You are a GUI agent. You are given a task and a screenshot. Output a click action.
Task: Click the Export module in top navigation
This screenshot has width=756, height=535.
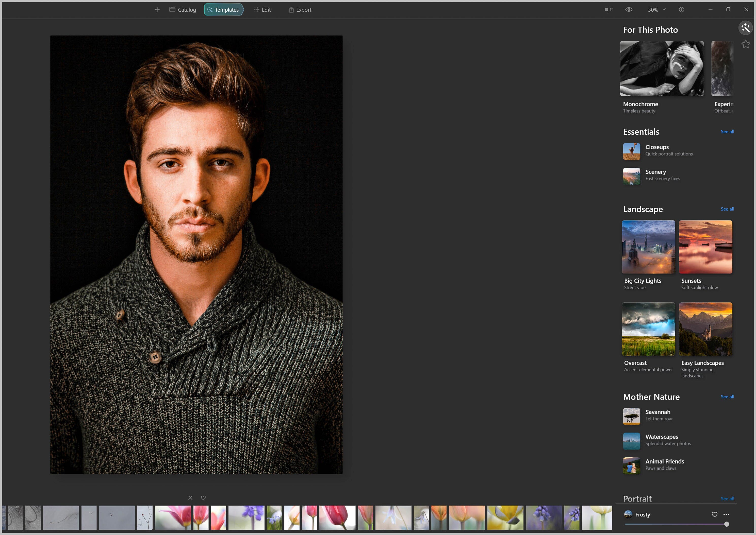(x=300, y=10)
